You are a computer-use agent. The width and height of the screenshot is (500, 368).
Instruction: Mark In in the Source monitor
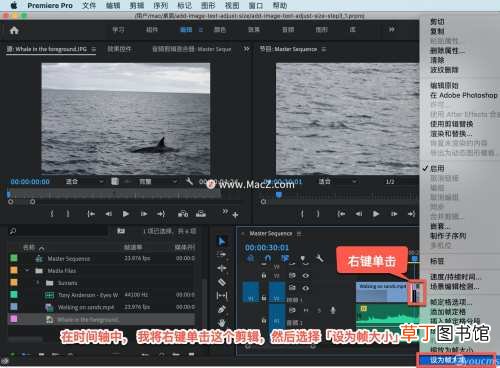point(52,214)
